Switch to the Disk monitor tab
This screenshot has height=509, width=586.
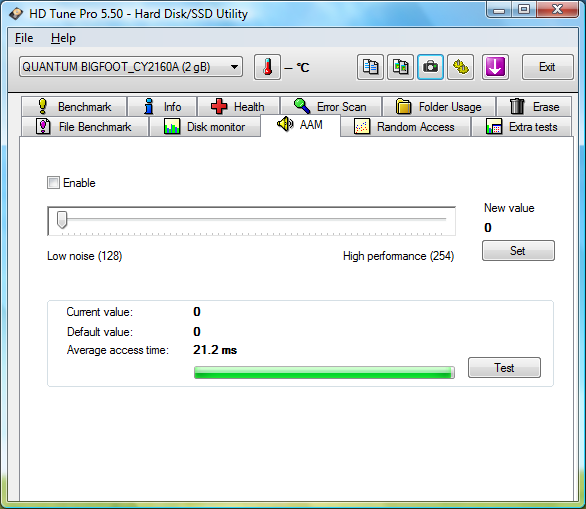(x=205, y=127)
